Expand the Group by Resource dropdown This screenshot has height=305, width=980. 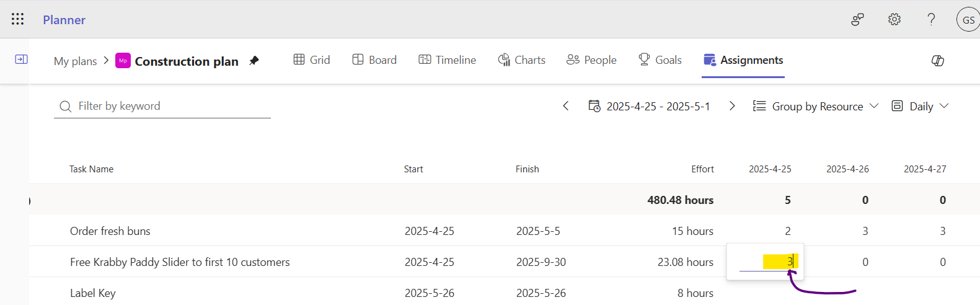coord(816,107)
